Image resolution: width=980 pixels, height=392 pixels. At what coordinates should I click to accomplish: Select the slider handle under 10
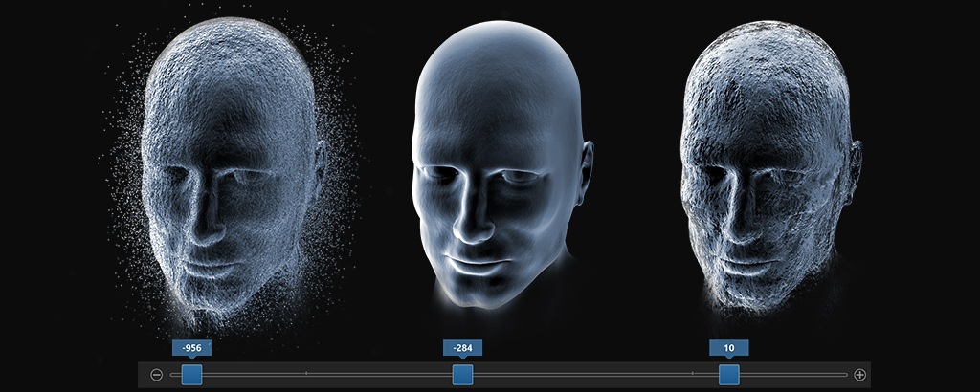click(729, 374)
